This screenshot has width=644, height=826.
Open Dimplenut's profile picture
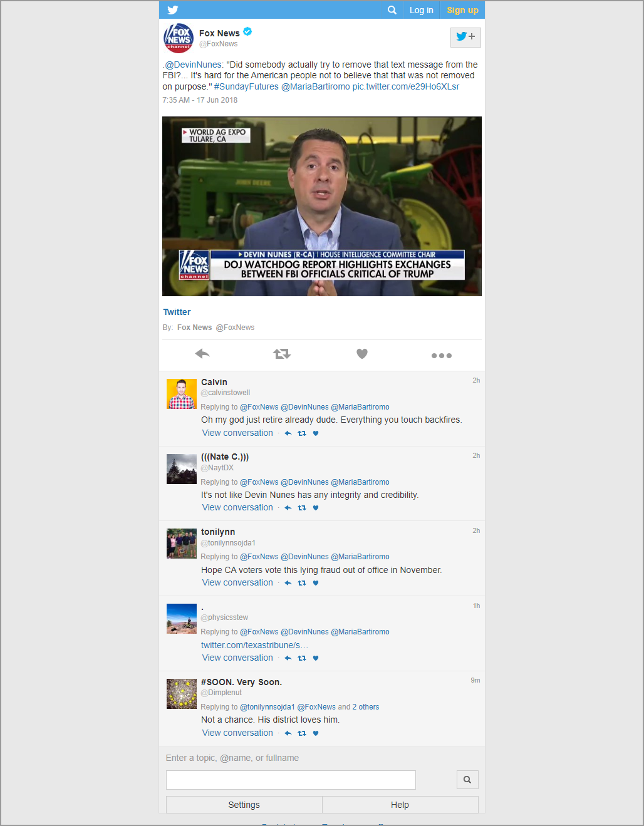(x=182, y=694)
